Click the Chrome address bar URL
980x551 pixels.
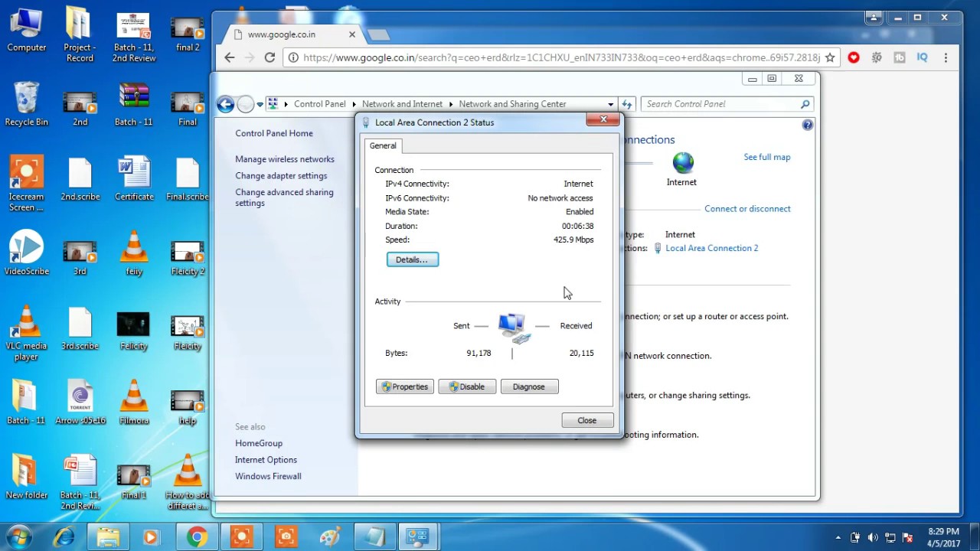click(561, 57)
